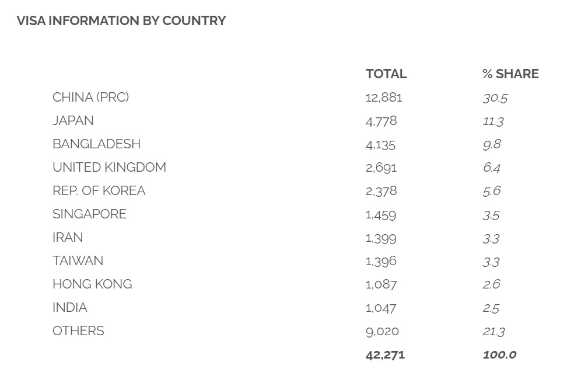Select the CHINA (PRC) row label
The height and width of the screenshot is (386, 588).
(90, 98)
